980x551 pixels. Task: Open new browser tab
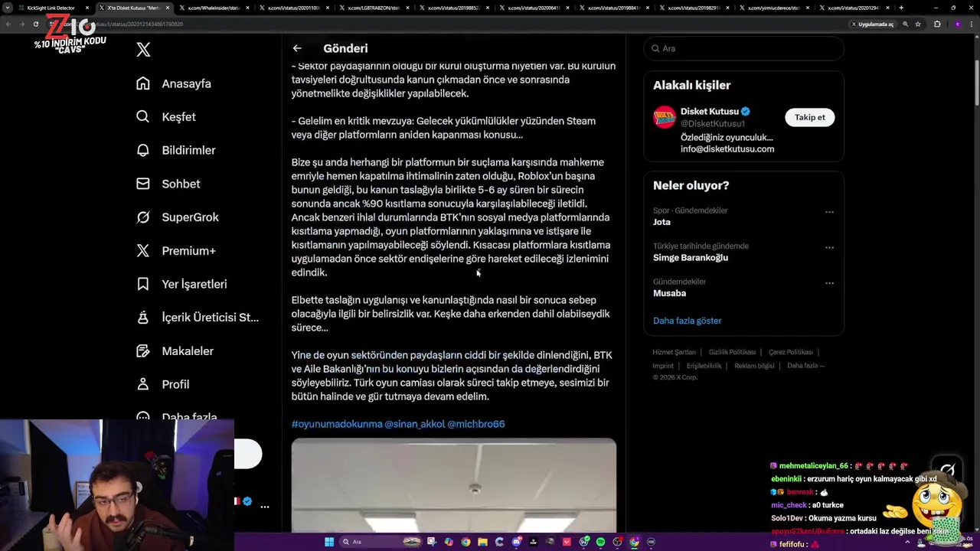tap(901, 8)
